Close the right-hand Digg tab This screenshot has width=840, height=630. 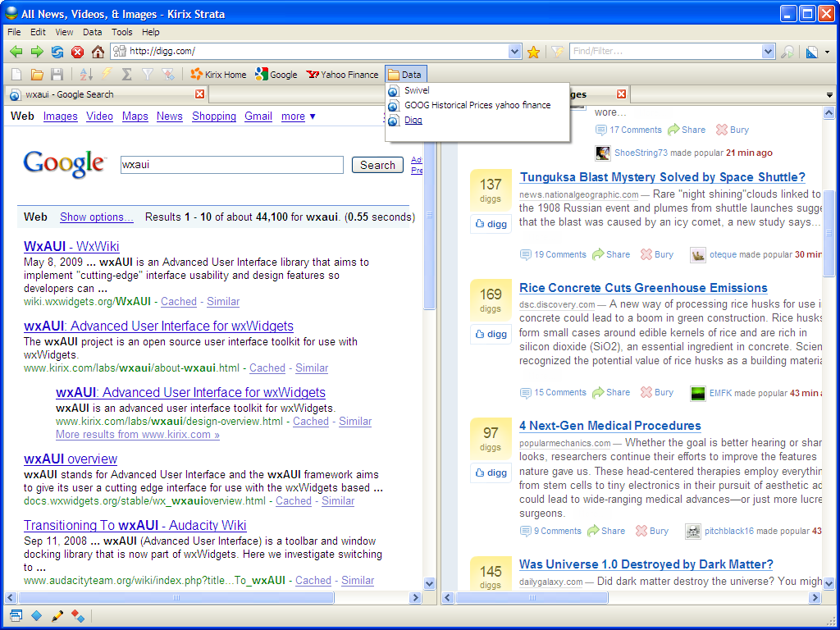pos(622,94)
